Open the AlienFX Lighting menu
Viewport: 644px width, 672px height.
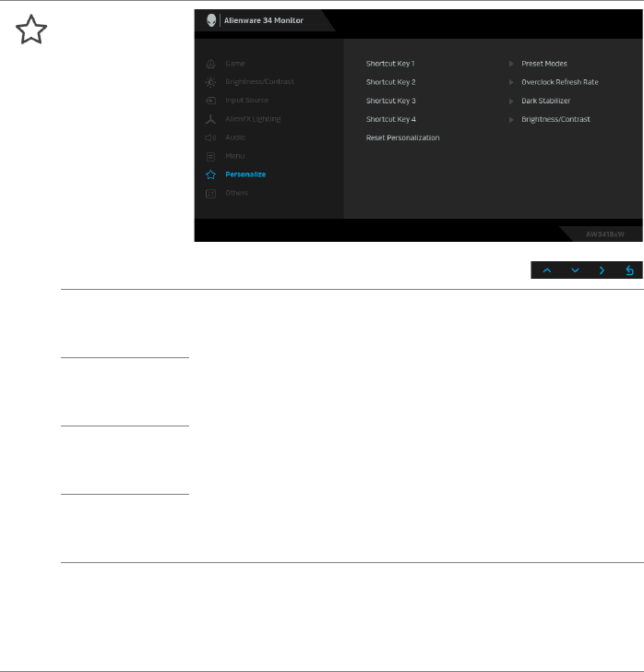tap(253, 119)
